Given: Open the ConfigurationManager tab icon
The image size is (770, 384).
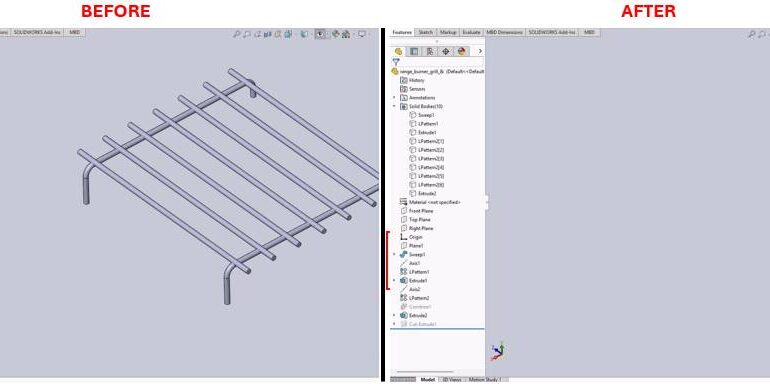Looking at the screenshot, I should pyautogui.click(x=430, y=51).
